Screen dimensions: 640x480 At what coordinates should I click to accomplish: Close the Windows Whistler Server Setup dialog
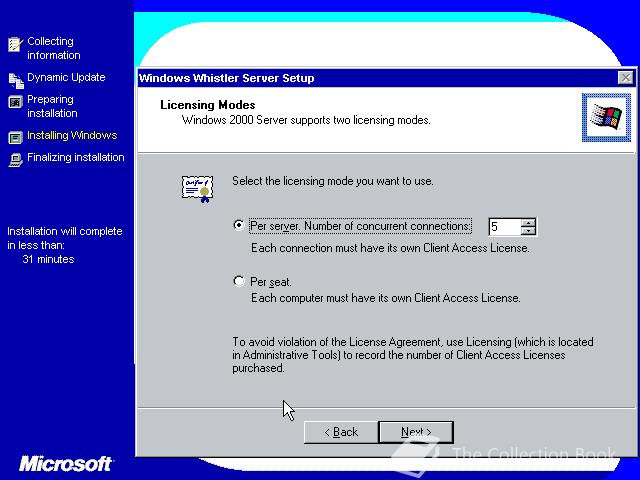coord(625,78)
